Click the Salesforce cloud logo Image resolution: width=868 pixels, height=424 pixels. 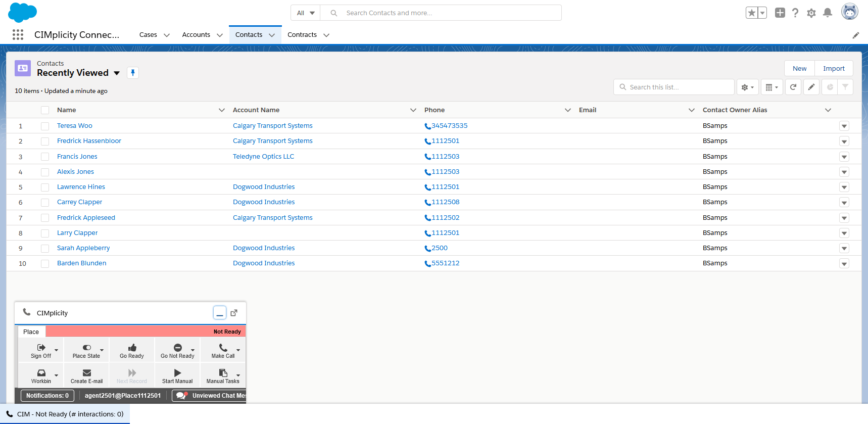point(23,12)
